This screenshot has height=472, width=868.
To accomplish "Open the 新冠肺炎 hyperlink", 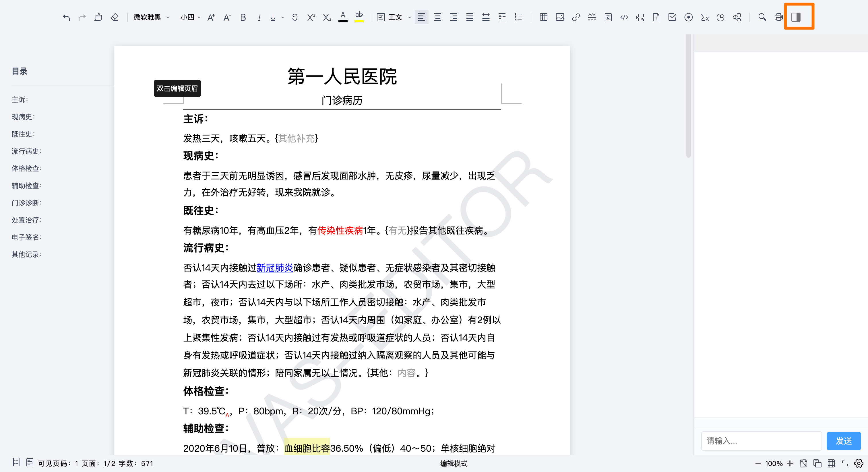I will [275, 268].
